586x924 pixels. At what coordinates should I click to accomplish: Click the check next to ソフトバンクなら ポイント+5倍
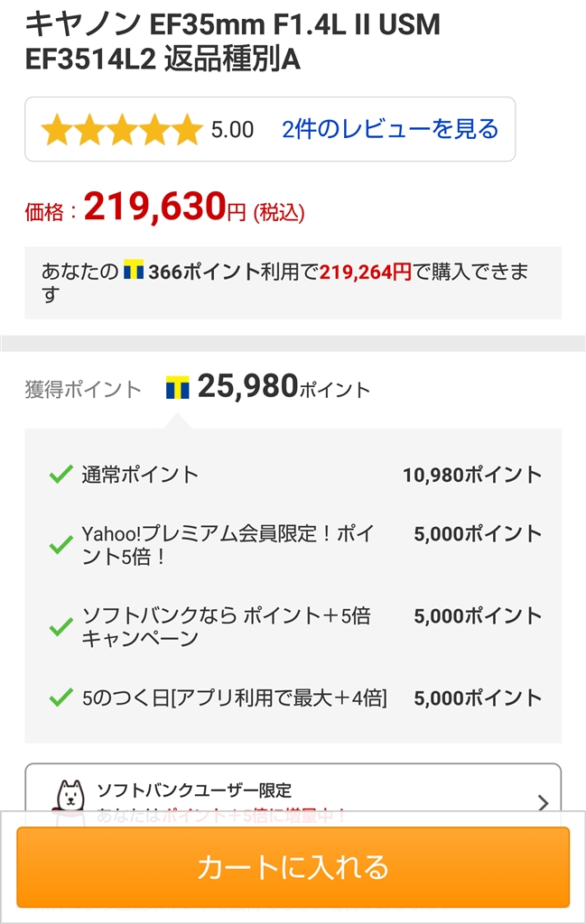[x=61, y=627]
